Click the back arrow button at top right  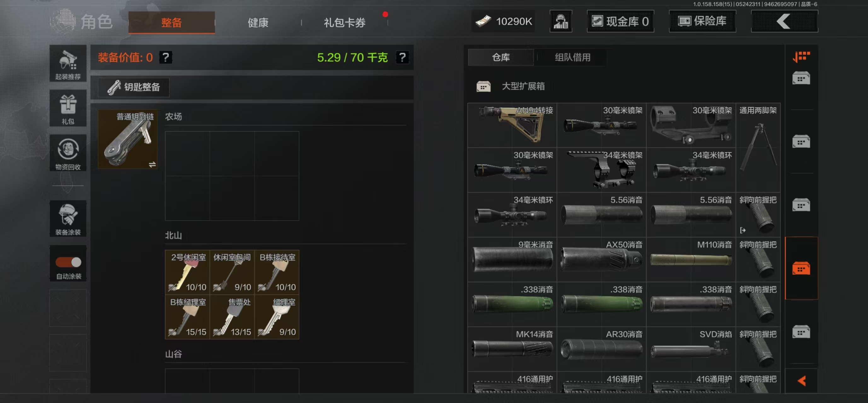[x=784, y=21]
